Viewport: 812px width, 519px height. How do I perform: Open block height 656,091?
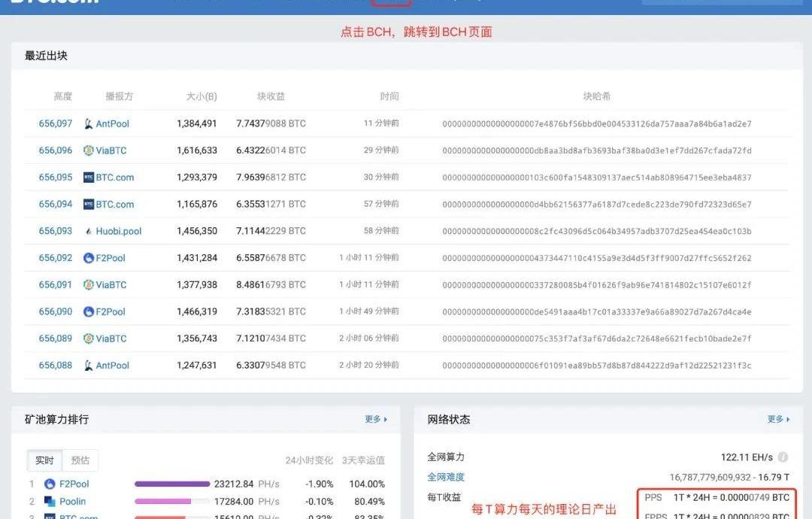(56, 285)
